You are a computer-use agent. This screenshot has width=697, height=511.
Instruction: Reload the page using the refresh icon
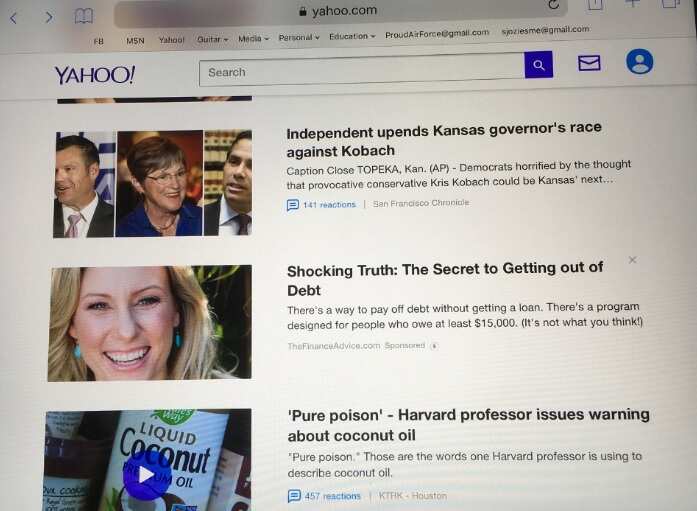553,4
